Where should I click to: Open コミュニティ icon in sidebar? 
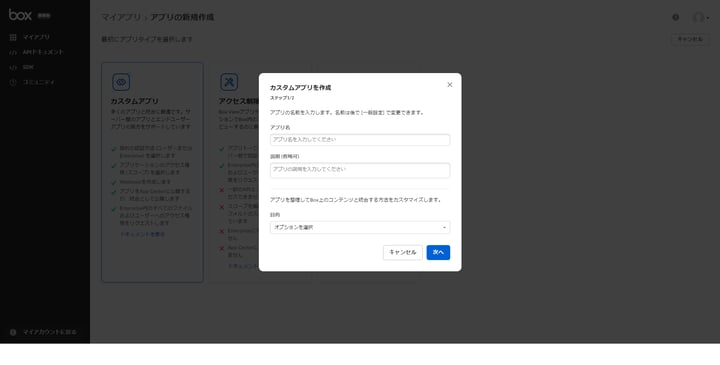[13, 83]
